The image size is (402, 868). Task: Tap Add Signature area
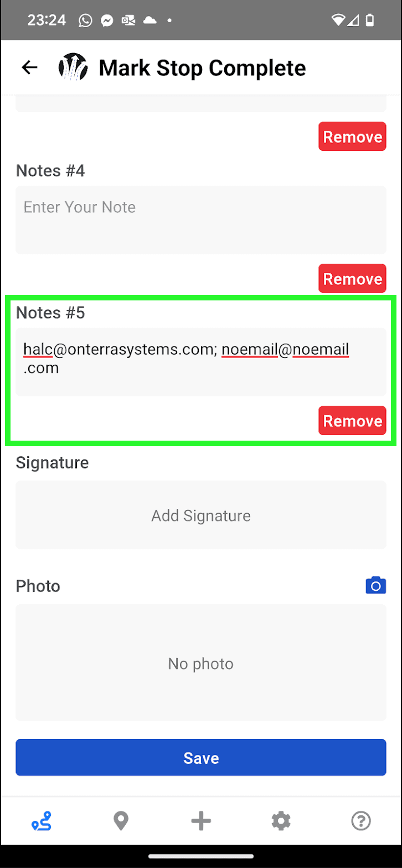click(x=201, y=515)
